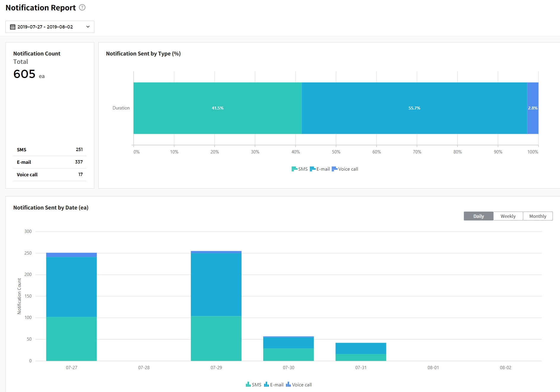Switch chart view to Monthly

coord(537,216)
